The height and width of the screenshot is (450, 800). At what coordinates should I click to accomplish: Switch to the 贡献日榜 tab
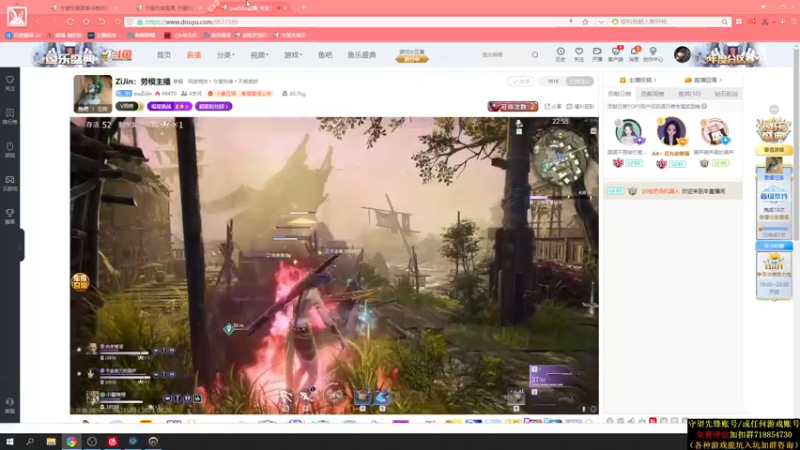[619, 94]
